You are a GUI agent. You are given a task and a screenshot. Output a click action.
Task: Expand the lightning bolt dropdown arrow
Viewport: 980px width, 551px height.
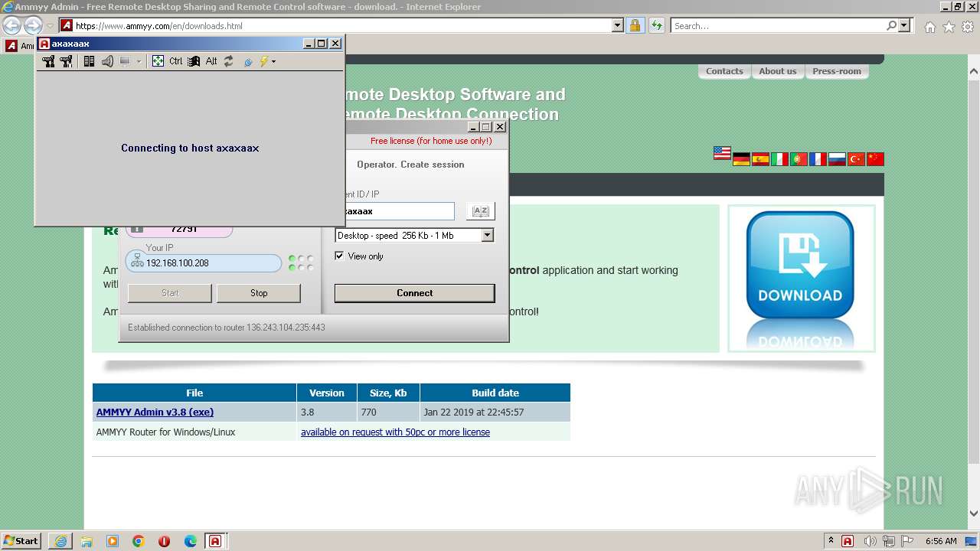pos(273,61)
